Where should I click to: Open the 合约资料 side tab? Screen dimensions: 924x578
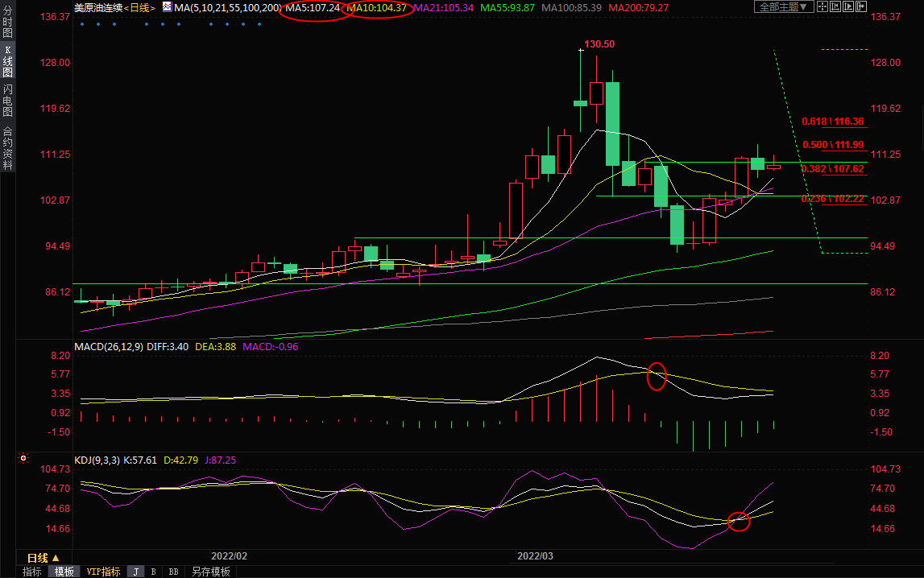tap(7, 148)
